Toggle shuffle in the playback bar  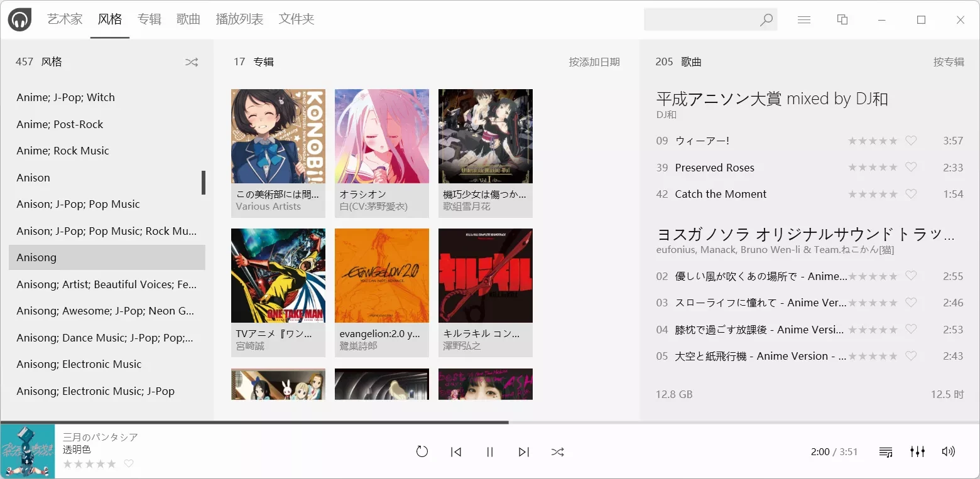tap(557, 452)
